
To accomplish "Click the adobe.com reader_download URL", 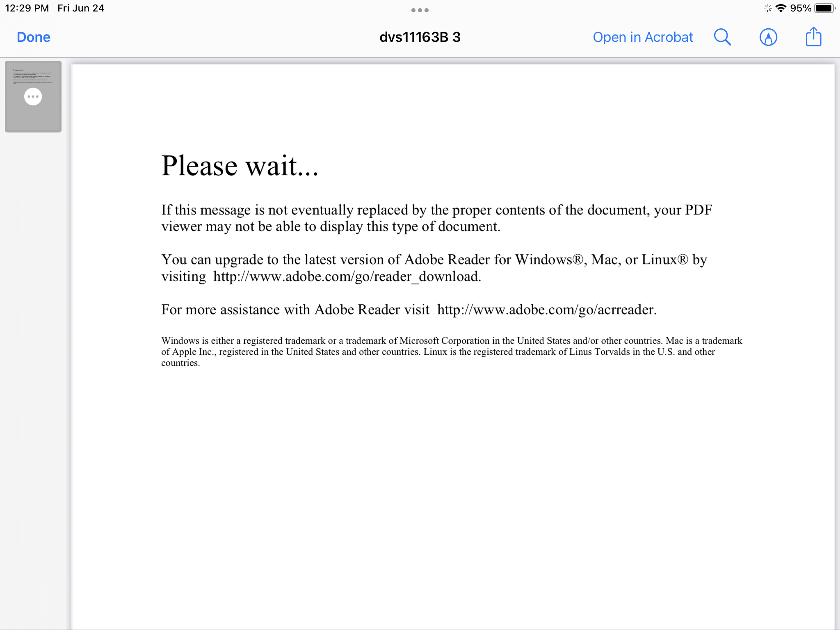I will (347, 277).
